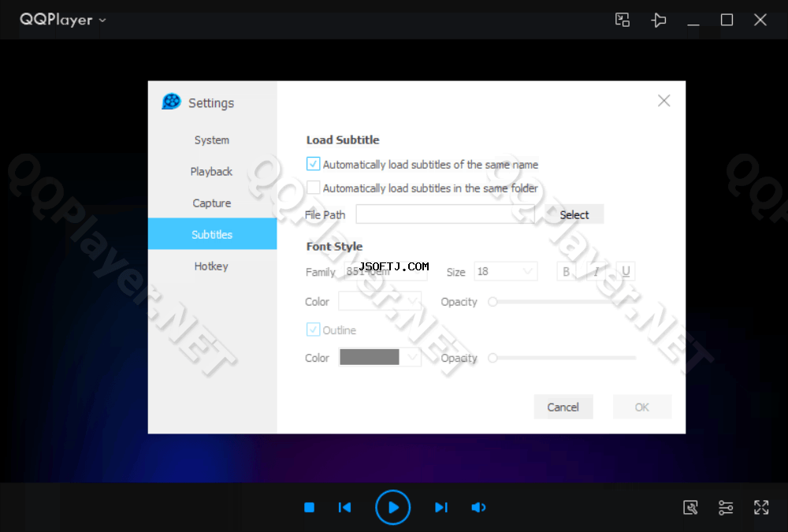Stop playback with the stop button
This screenshot has height=532, width=788.
309,508
